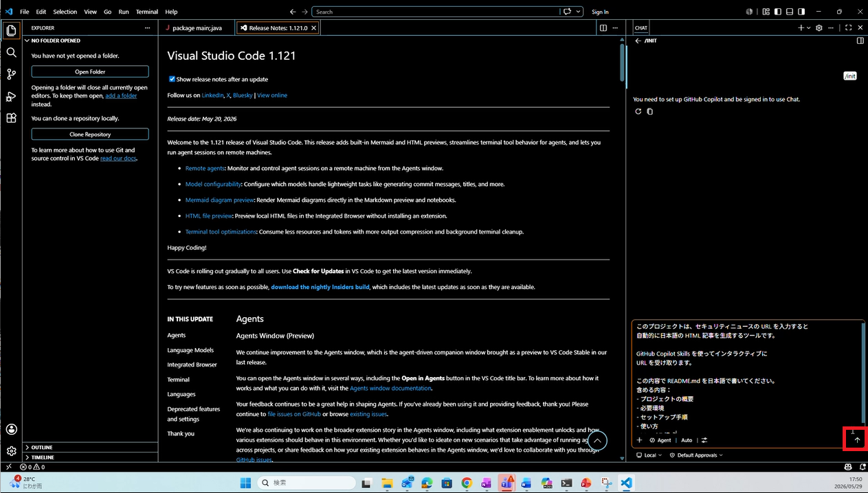868x493 pixels.
Task: Click into the chat message input text
Action: coord(746,376)
